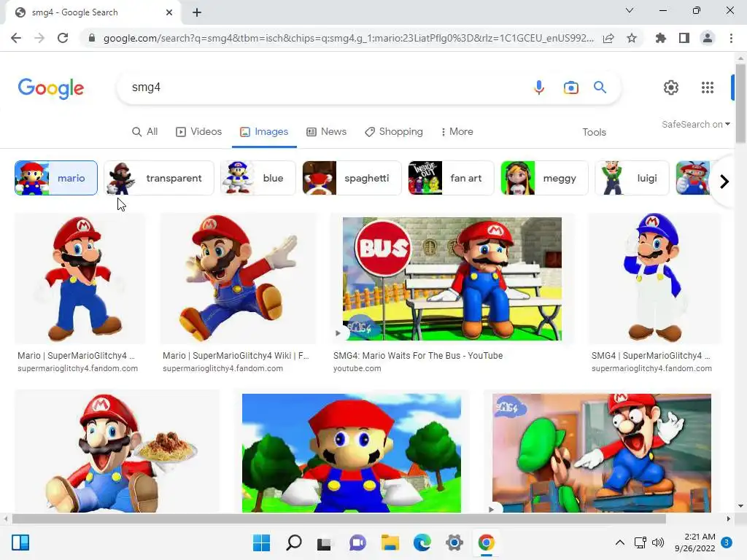
Task: Apply the fan art filter chip
Action: click(451, 178)
